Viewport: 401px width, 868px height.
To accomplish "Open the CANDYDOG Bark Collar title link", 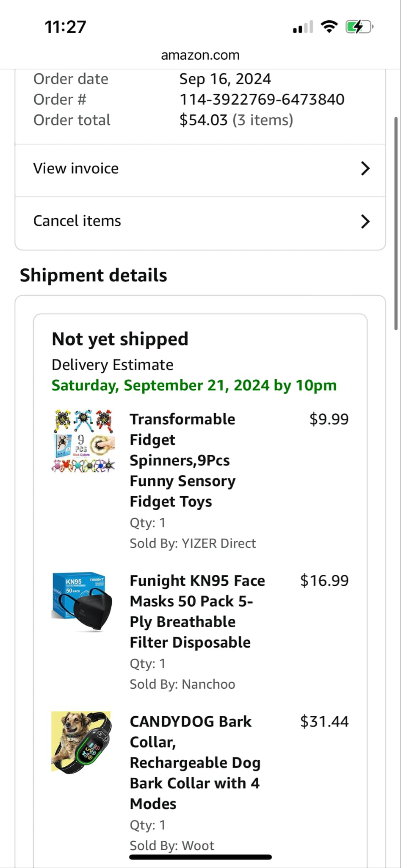I will tap(195, 762).
